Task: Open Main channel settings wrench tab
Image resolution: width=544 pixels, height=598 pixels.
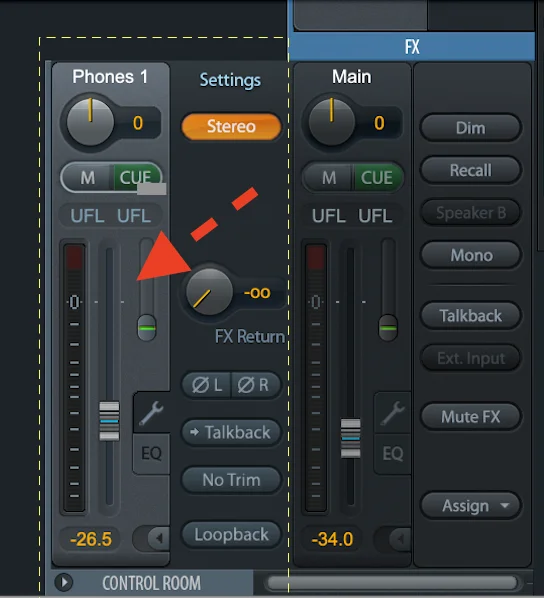Action: [x=392, y=413]
